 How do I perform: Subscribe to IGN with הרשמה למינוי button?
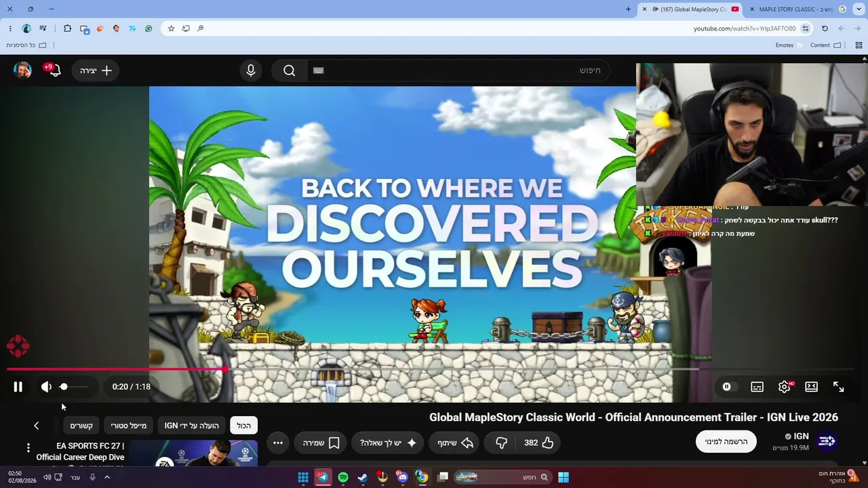pos(726,442)
